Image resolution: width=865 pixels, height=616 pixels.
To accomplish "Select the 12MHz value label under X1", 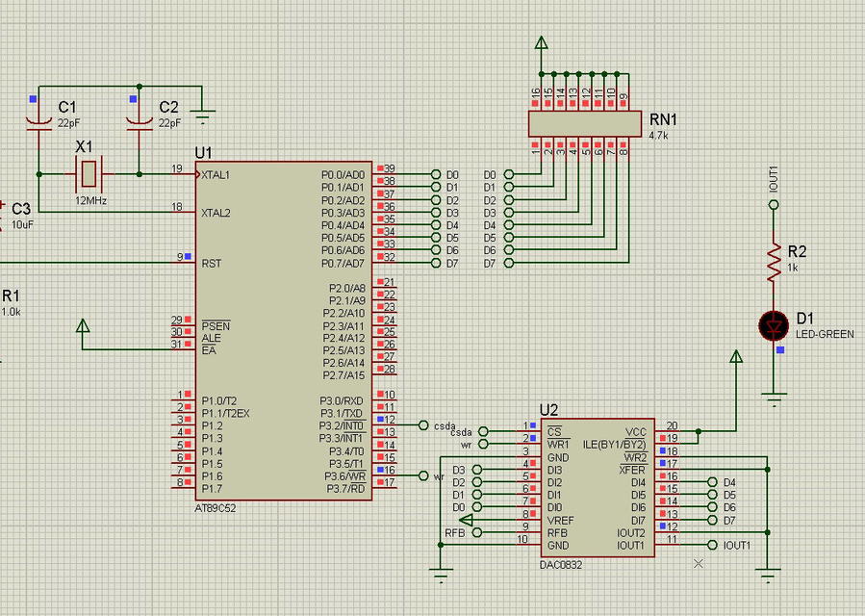I will click(90, 200).
